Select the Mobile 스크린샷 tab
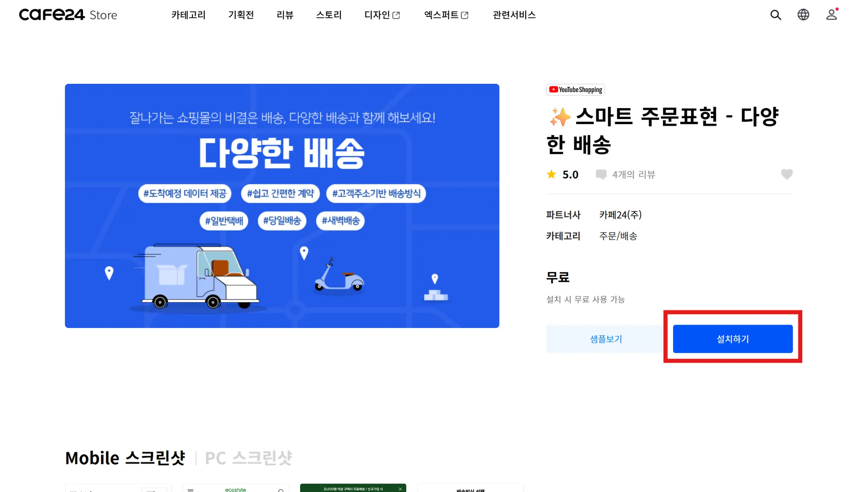Screen dimensions: 868x492 tap(125, 458)
